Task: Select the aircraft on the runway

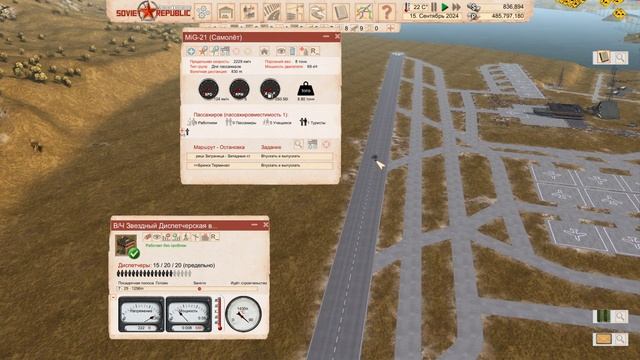Action: pos(374,158)
